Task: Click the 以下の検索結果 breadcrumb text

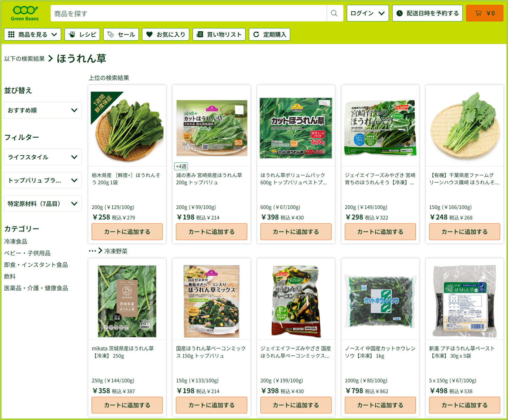Action: (24, 59)
